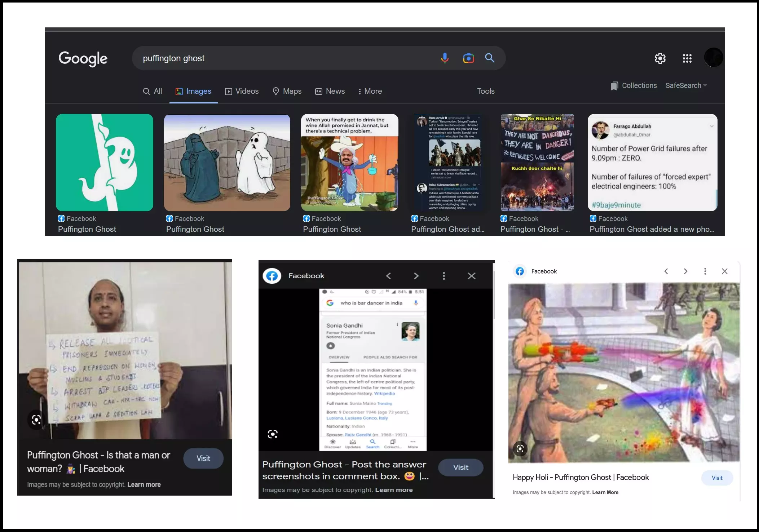Image resolution: width=759 pixels, height=532 pixels.
Task: Open the Farrago Abdullah tweet thumbnail
Action: 653,163
